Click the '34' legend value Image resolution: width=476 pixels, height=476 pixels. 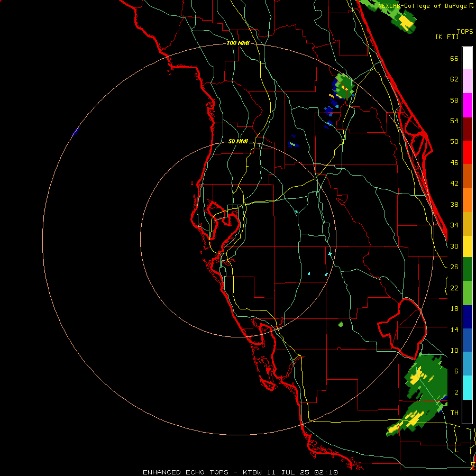click(x=454, y=225)
